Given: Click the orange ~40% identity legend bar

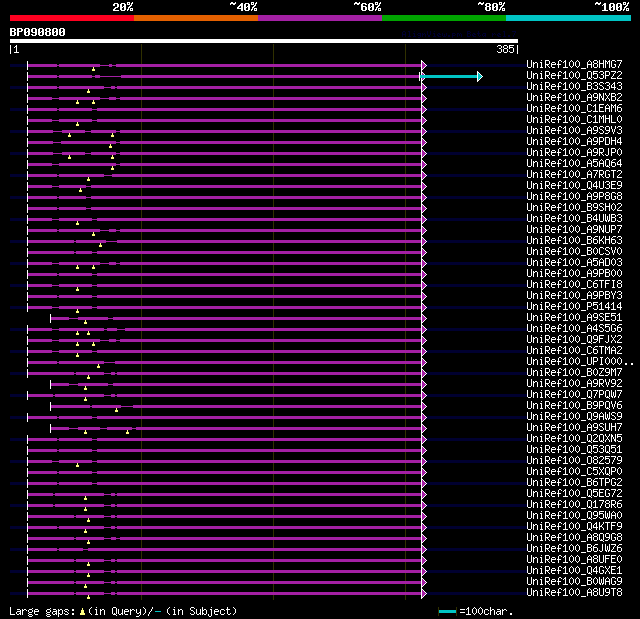Looking at the screenshot, I should coord(196,18).
